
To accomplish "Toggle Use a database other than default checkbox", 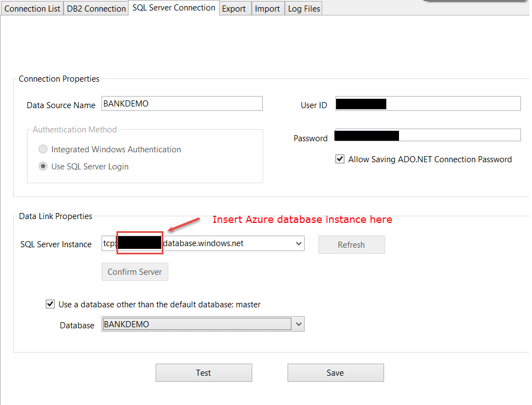I will [x=50, y=304].
